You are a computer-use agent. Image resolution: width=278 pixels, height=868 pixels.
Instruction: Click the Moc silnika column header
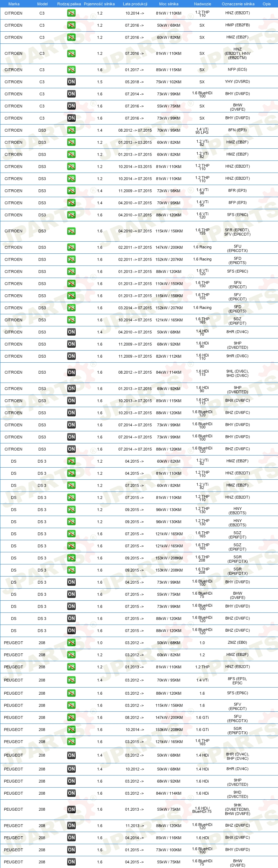pyautogui.click(x=169, y=4)
